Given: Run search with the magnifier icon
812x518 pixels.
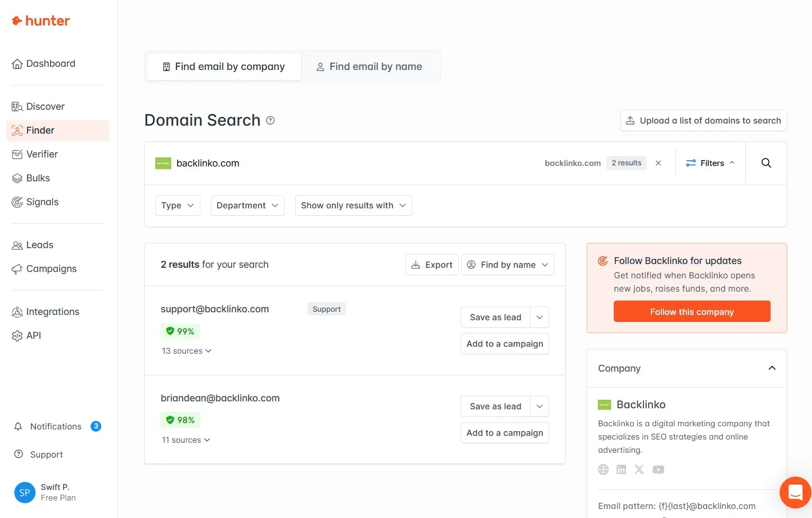Looking at the screenshot, I should [x=766, y=163].
